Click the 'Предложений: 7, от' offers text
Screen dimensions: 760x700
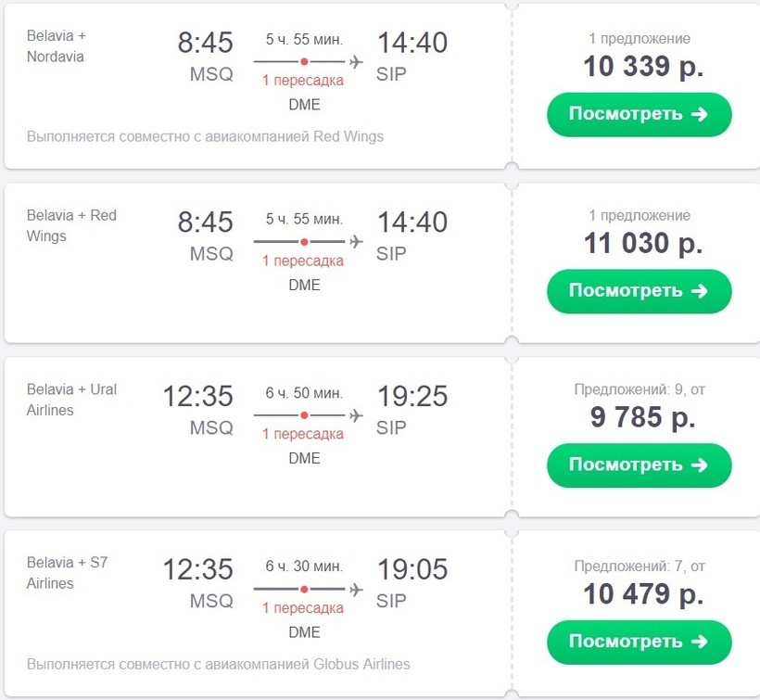click(640, 566)
